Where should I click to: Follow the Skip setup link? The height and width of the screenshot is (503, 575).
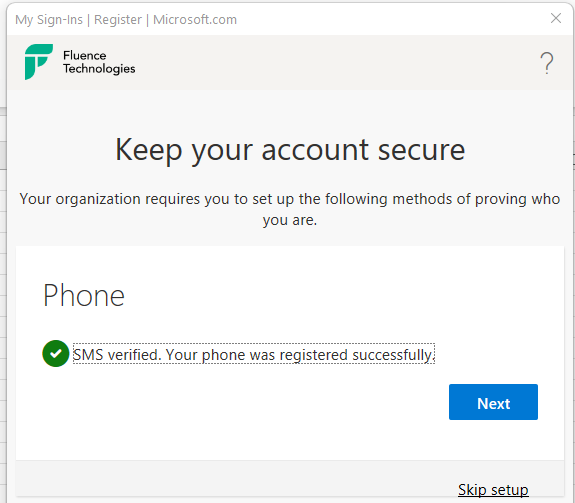(493, 490)
